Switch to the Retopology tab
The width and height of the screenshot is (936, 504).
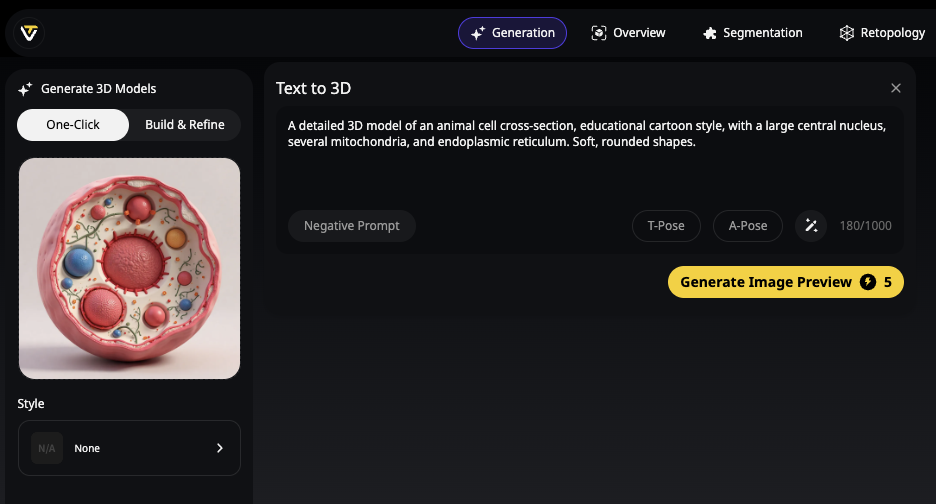click(882, 33)
